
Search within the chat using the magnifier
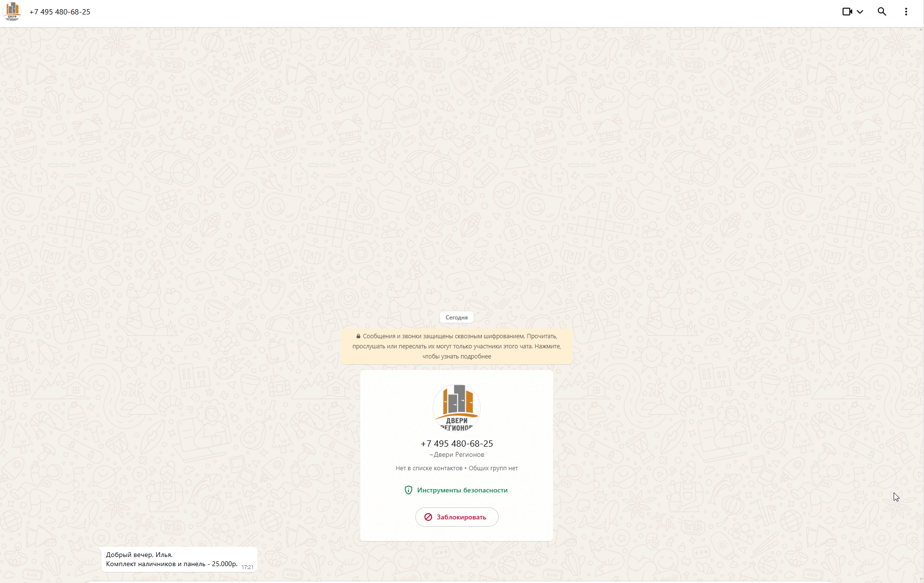tap(882, 12)
